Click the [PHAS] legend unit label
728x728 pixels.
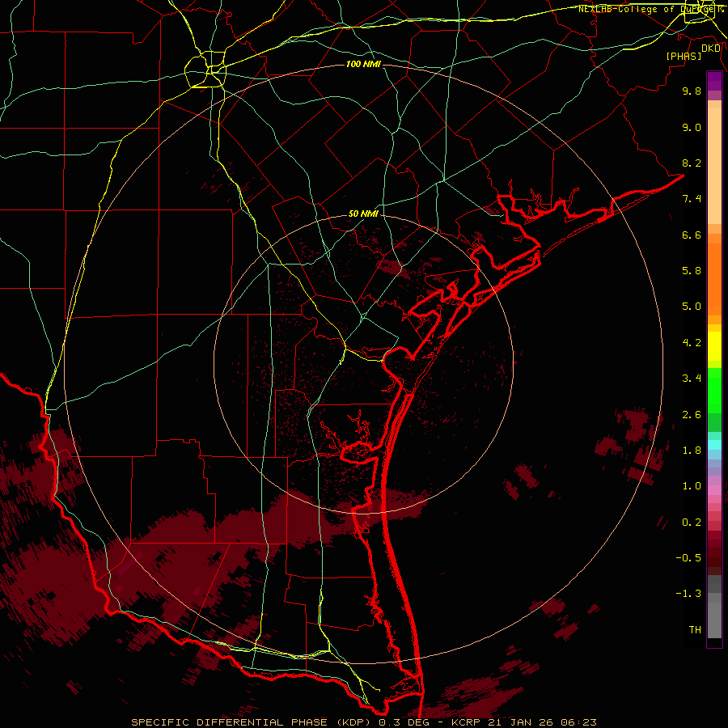tap(684, 56)
